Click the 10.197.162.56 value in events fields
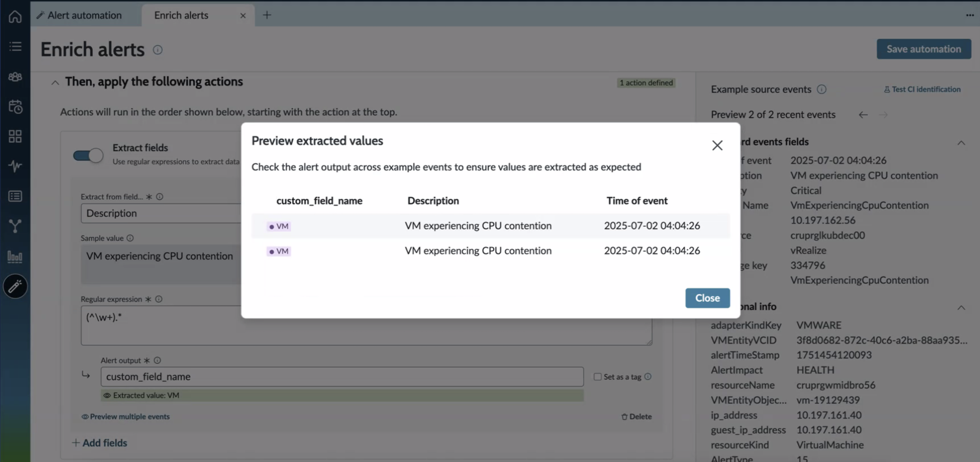 click(823, 220)
